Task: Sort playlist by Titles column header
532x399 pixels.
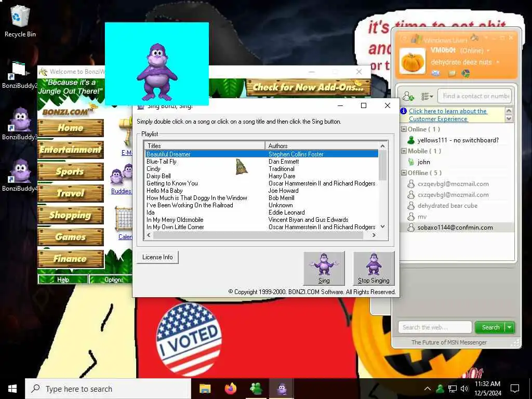Action: [205, 145]
